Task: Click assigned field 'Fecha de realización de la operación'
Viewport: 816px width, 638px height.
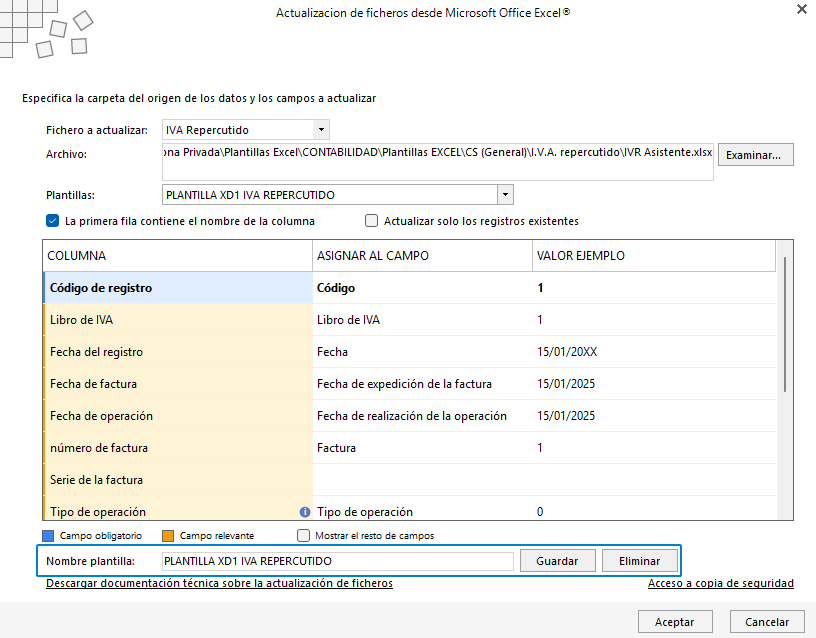Action: click(412, 416)
